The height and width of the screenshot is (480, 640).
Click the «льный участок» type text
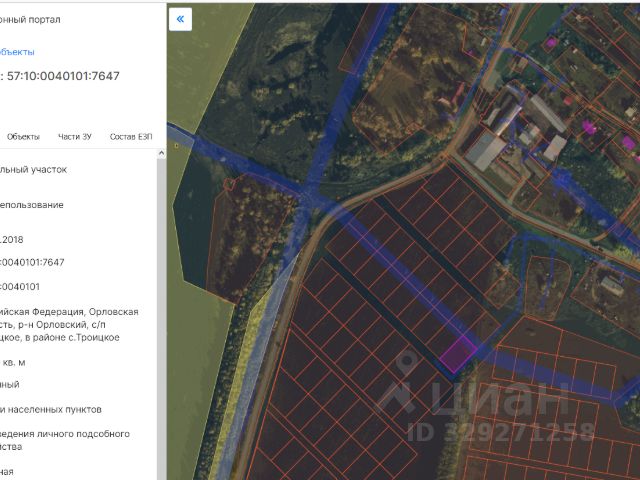point(33,170)
